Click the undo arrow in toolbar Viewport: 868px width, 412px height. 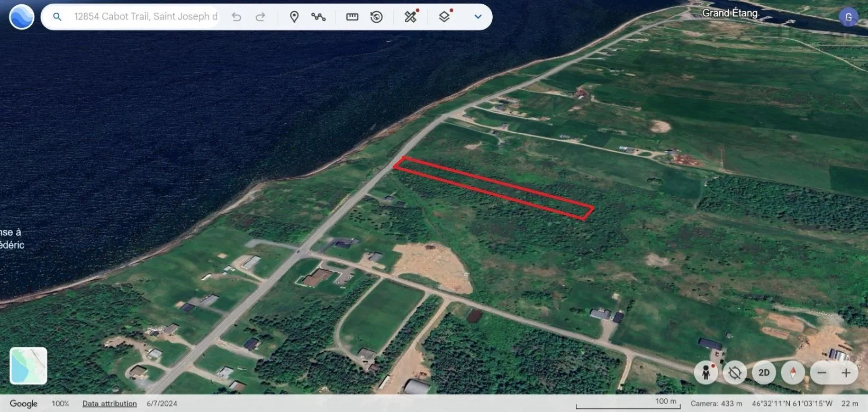pos(237,17)
